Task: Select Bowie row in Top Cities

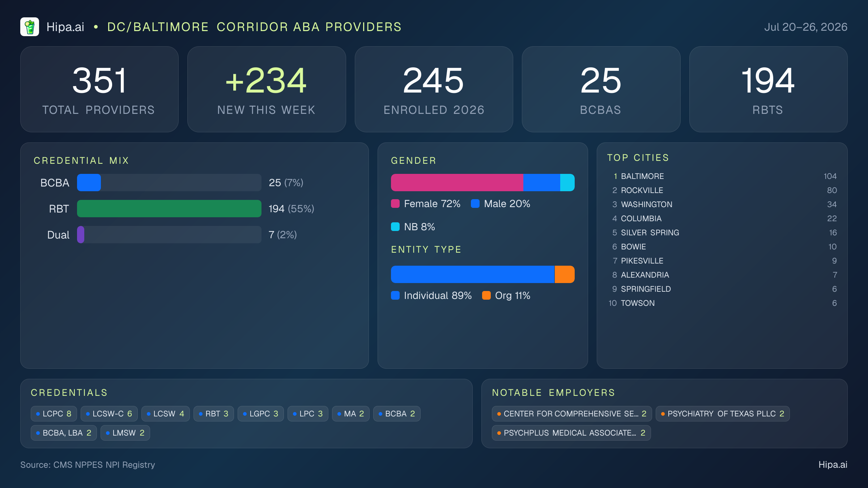Action: [722, 247]
